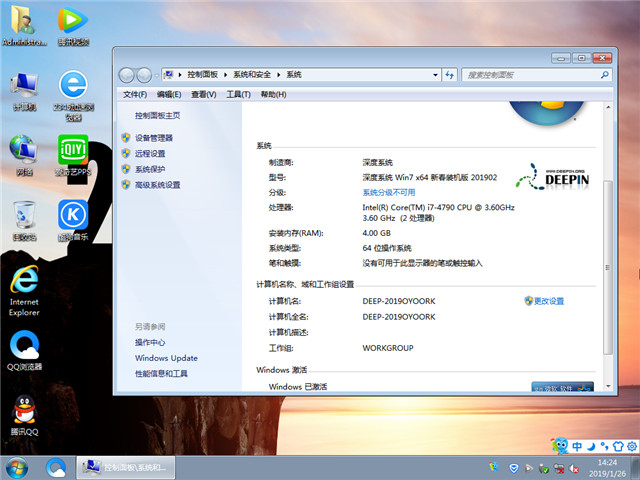Select the Control Panel taskbar button

pyautogui.click(x=126, y=468)
